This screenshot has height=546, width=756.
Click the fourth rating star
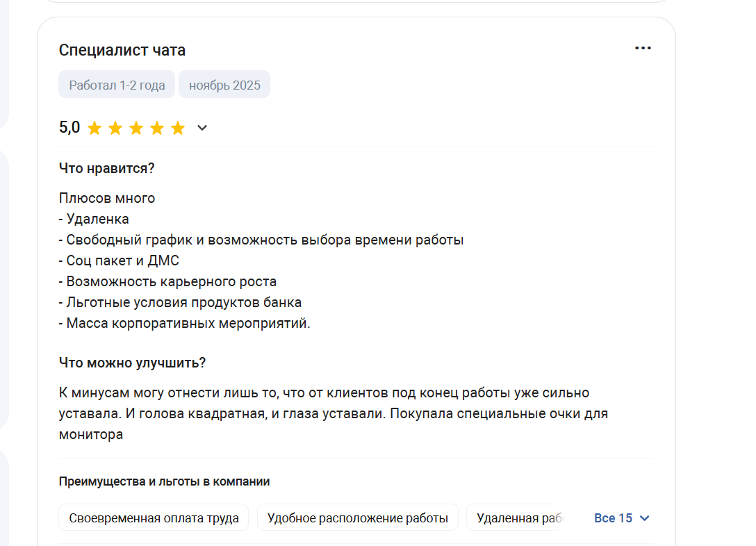tap(157, 129)
